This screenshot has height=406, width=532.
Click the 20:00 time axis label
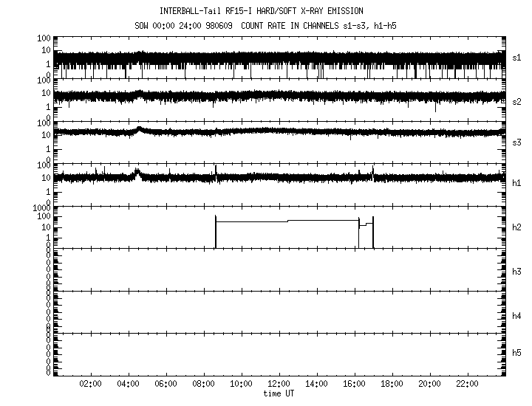(430, 385)
